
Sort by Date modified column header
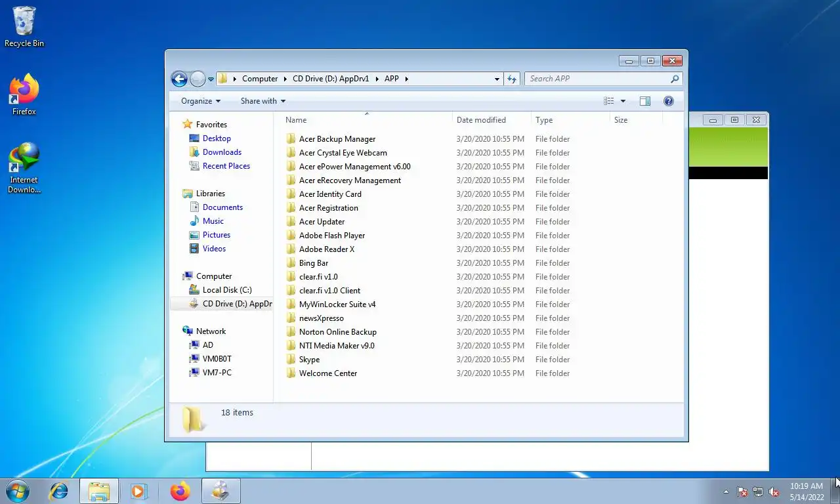(491, 120)
